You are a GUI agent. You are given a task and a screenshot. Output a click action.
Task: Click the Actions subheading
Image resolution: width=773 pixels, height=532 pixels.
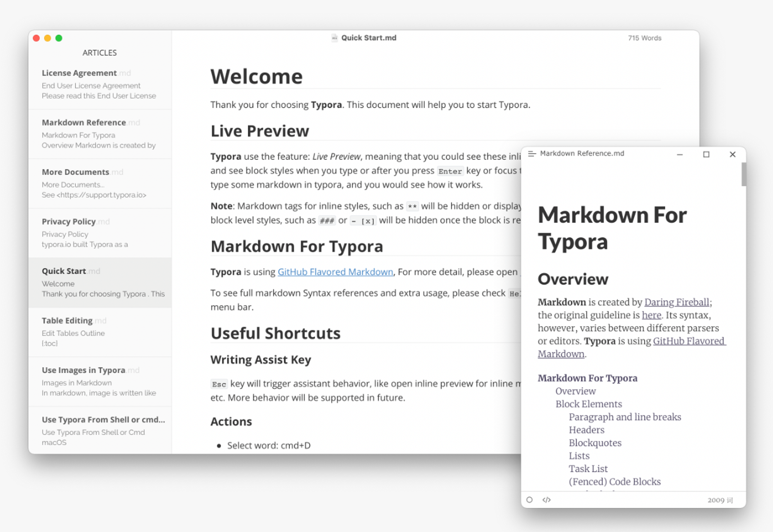(231, 421)
